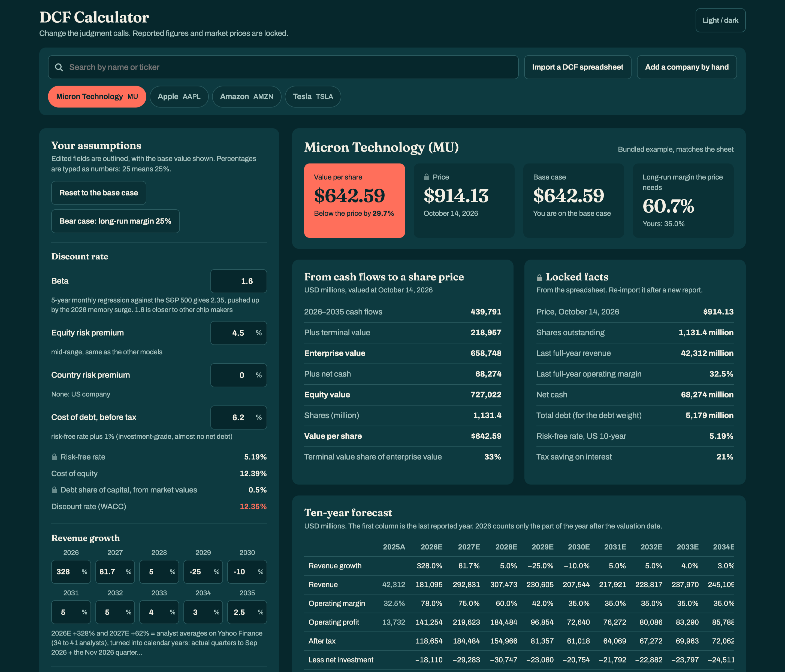
Task: Apply Bear case: long-run margin 25%
Action: [115, 221]
